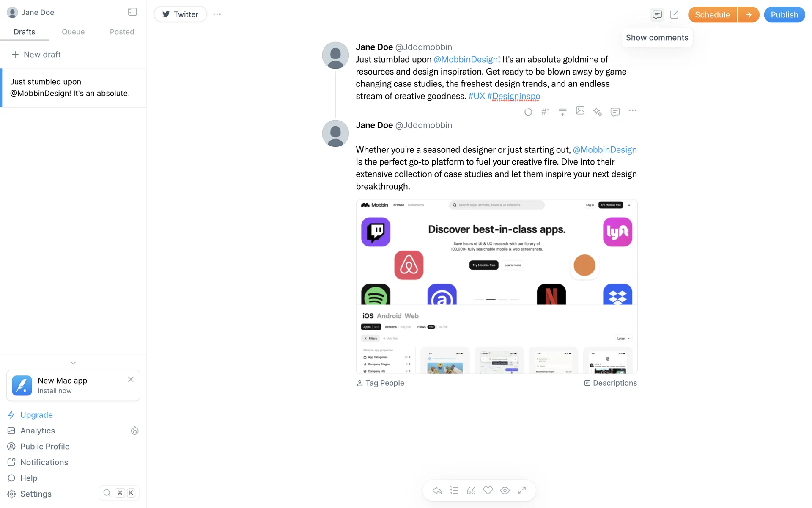The width and height of the screenshot is (812, 508).
Task: Click the Mobbin screenshot image attachment
Action: pos(497,287)
